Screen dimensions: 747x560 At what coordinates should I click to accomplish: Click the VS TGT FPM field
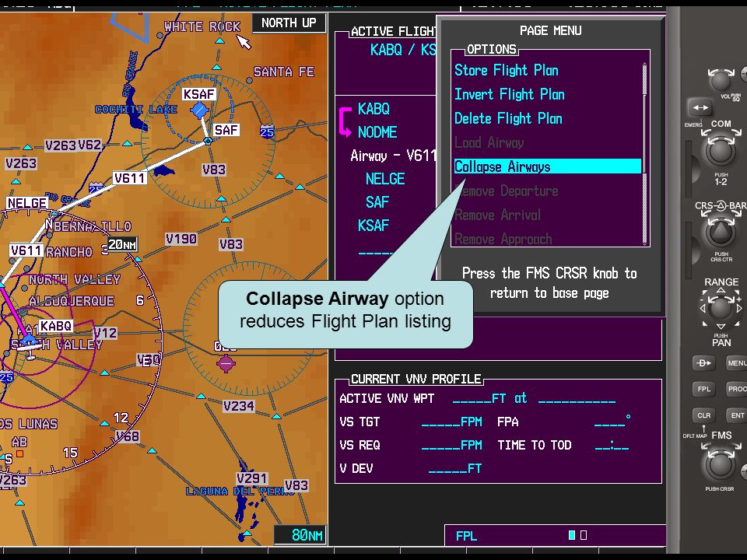pos(451,422)
